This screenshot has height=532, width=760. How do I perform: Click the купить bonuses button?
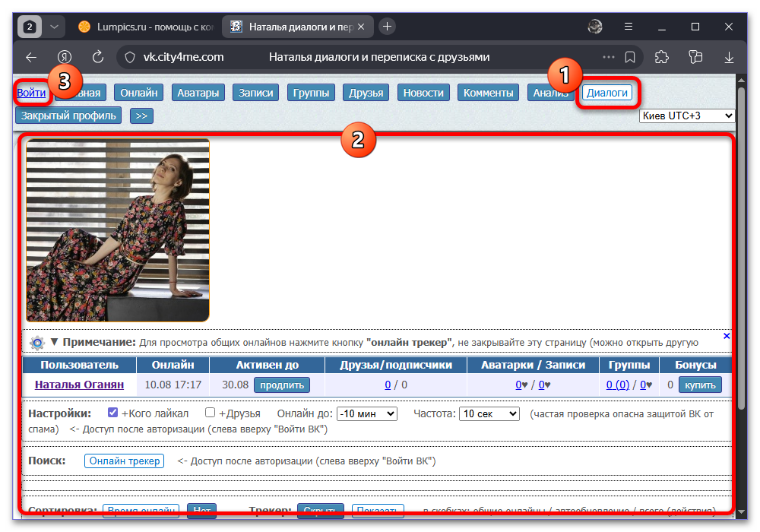pos(701,385)
